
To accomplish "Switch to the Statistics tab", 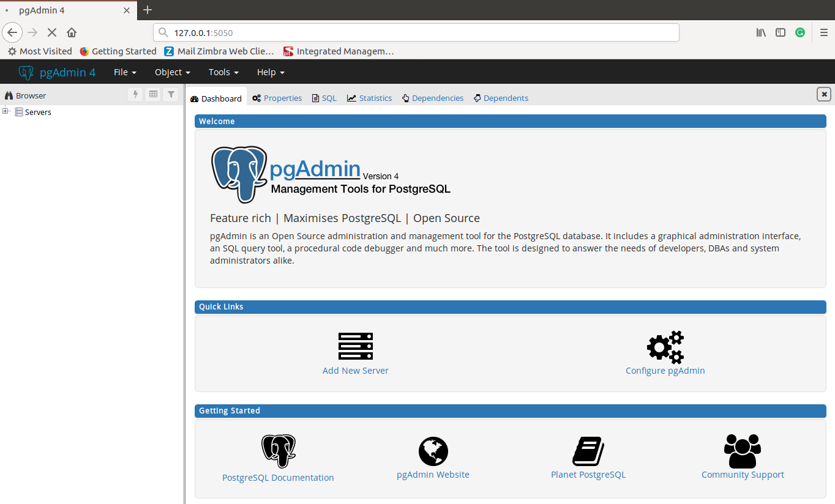I will (369, 98).
